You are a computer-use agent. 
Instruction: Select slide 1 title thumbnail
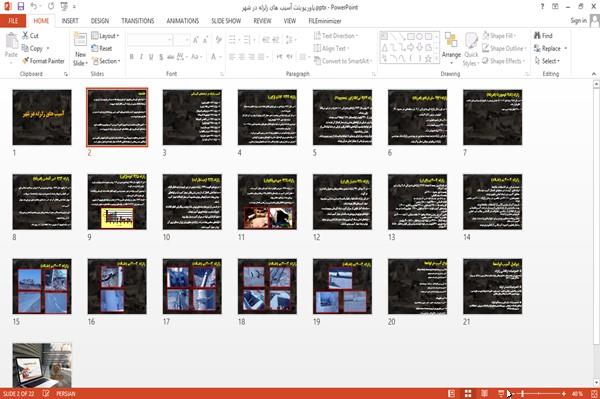click(42, 117)
